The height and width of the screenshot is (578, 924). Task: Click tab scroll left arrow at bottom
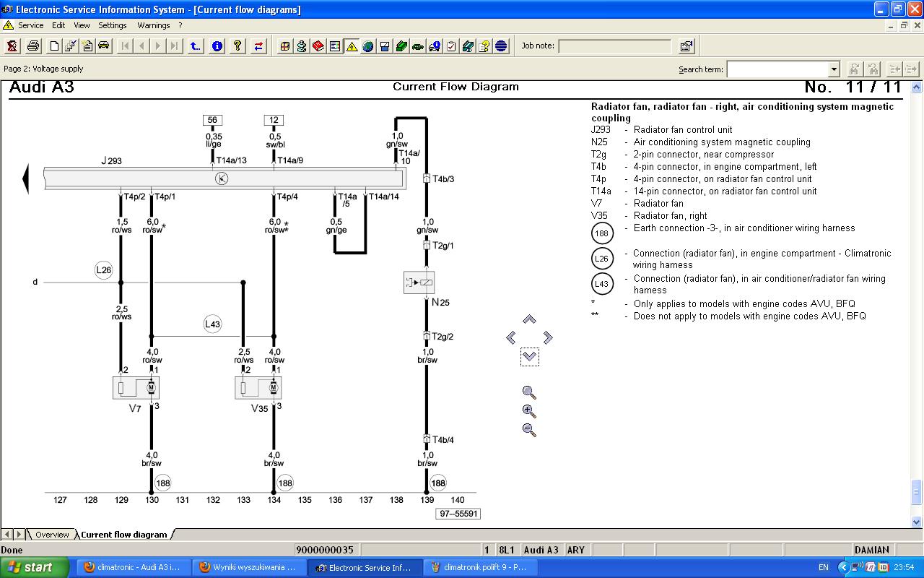coord(7,535)
